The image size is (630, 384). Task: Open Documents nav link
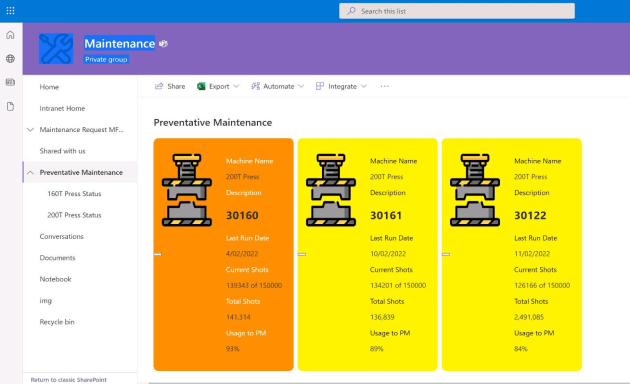57,257
